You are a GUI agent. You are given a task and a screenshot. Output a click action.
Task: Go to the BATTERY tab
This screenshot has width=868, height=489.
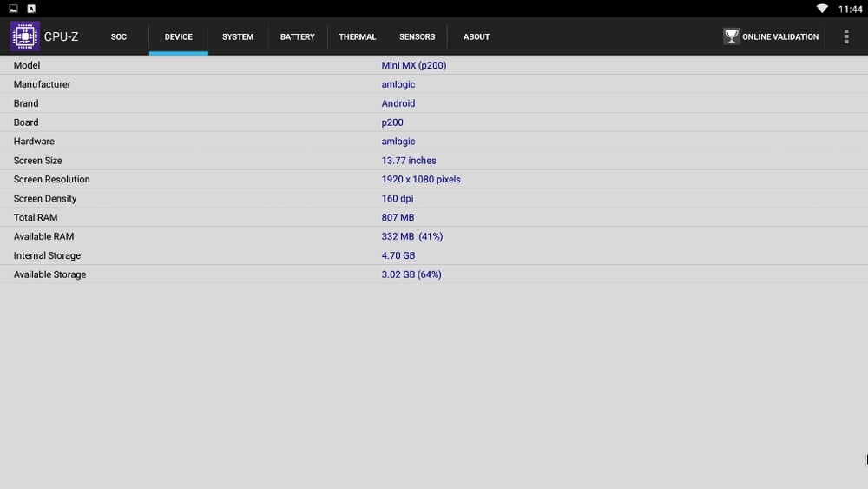[297, 36]
